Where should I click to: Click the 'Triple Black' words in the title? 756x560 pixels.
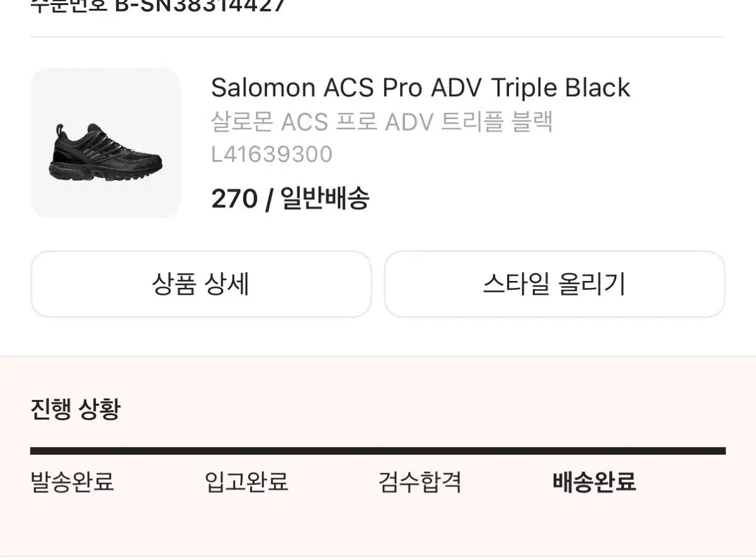560,88
